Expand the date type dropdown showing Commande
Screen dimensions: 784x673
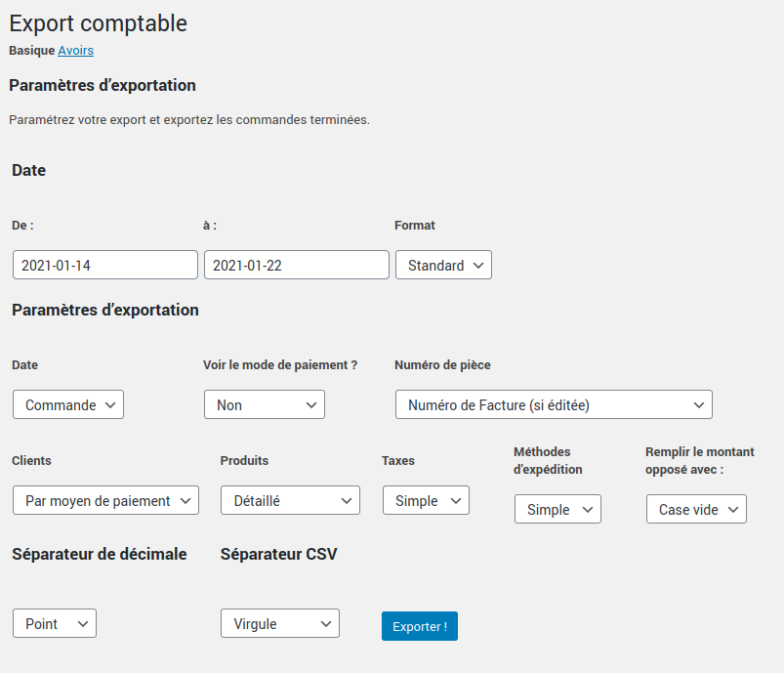(x=68, y=404)
